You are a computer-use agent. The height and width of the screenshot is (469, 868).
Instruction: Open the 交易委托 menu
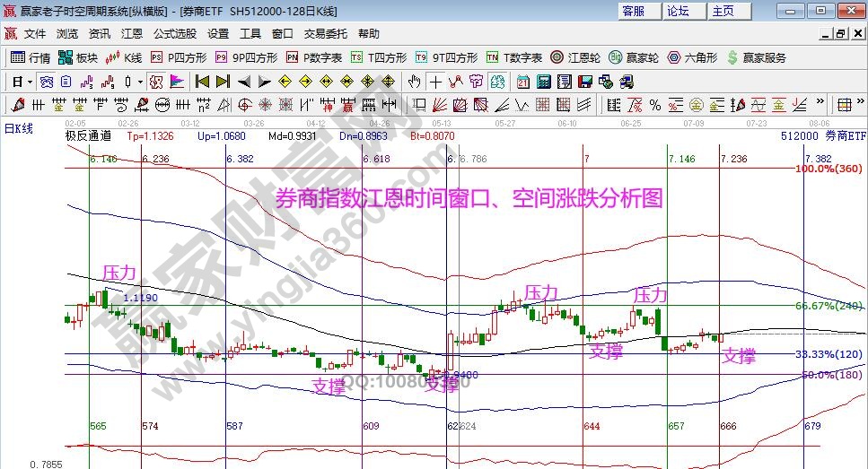[x=325, y=34]
